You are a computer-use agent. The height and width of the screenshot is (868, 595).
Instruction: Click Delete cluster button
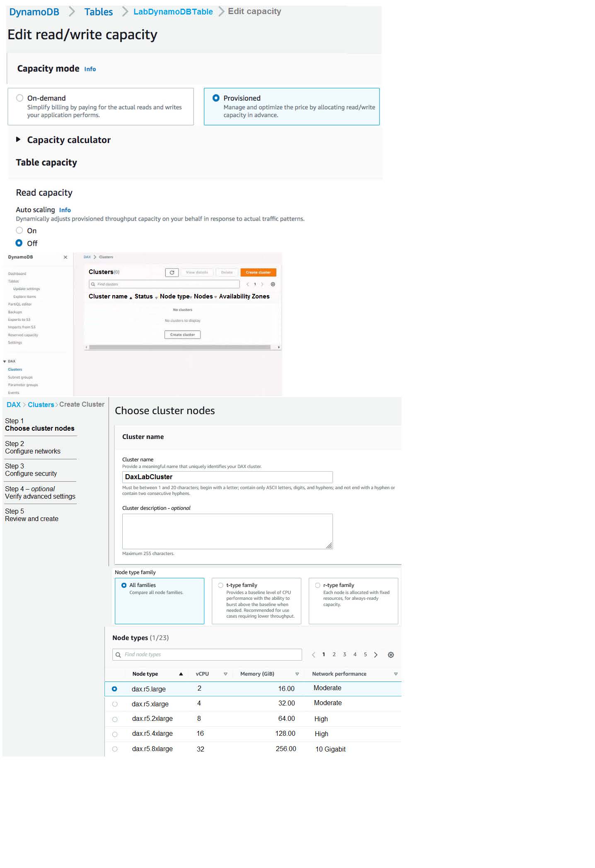pyautogui.click(x=227, y=272)
